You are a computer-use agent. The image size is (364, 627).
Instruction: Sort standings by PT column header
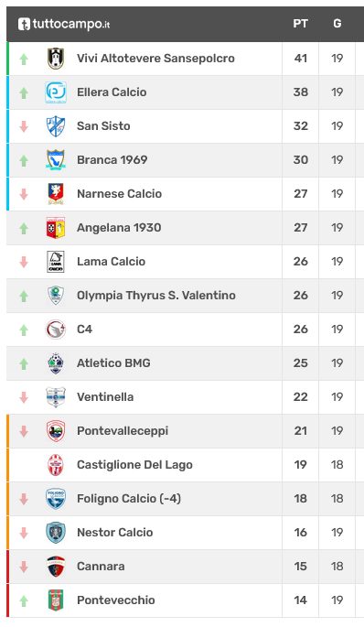coord(301,24)
